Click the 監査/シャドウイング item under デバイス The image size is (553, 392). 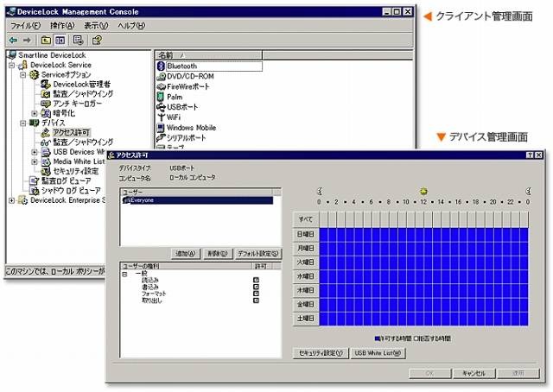83,142
